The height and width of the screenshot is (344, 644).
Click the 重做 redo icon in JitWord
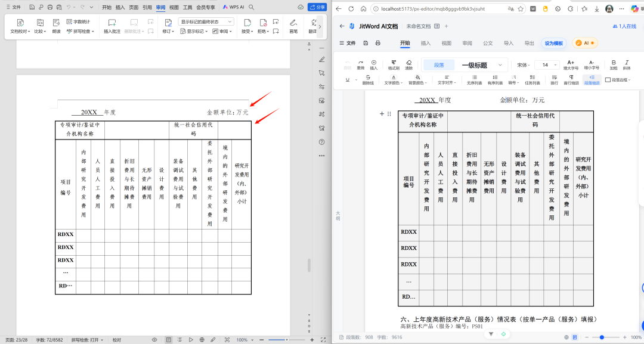click(x=361, y=65)
